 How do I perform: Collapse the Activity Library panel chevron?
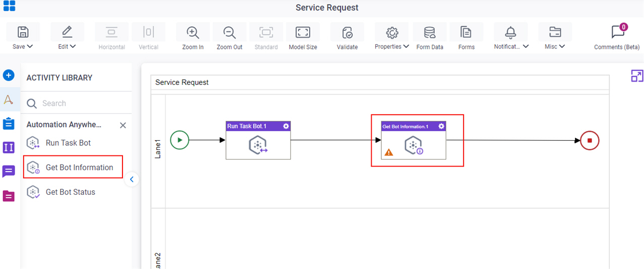pyautogui.click(x=132, y=179)
